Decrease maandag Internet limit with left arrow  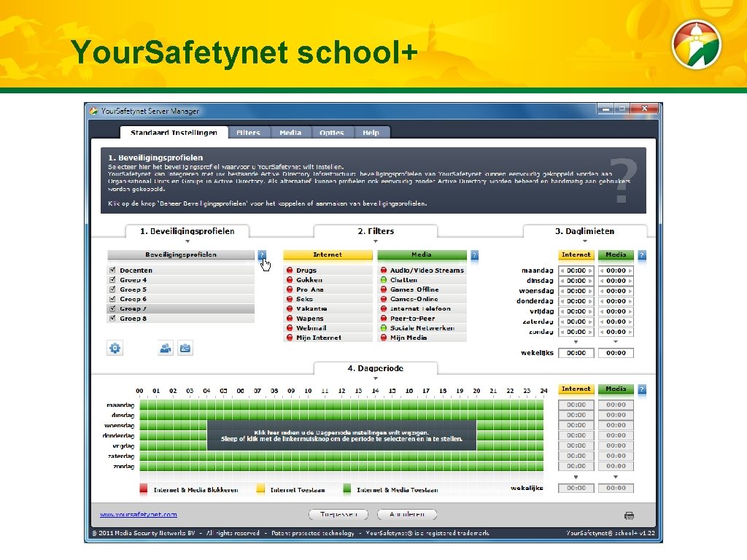562,271
